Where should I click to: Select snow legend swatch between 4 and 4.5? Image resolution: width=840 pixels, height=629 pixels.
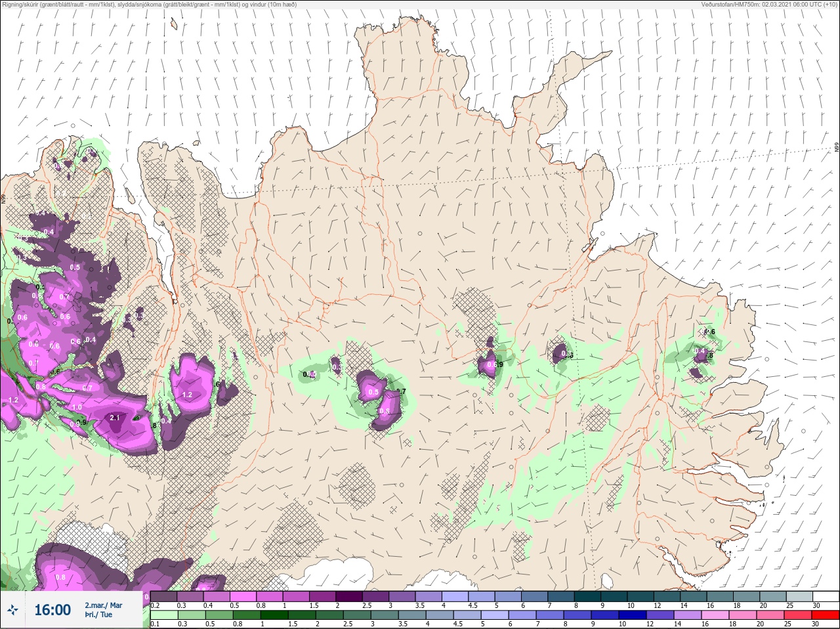tap(456, 596)
